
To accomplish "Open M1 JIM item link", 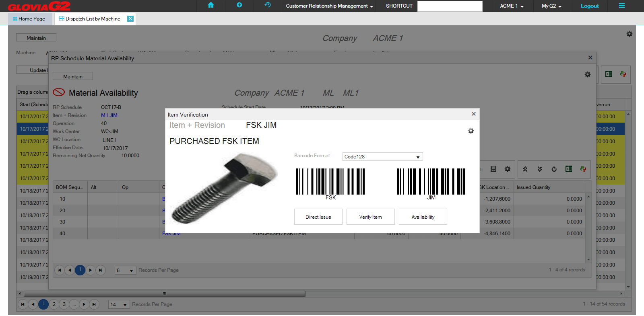I will tap(109, 115).
